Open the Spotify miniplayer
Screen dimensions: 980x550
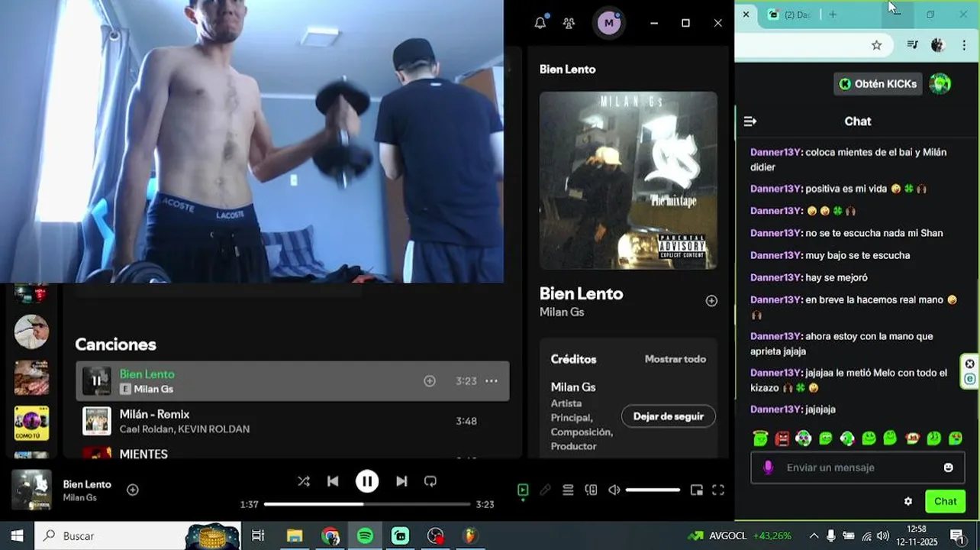click(x=696, y=490)
